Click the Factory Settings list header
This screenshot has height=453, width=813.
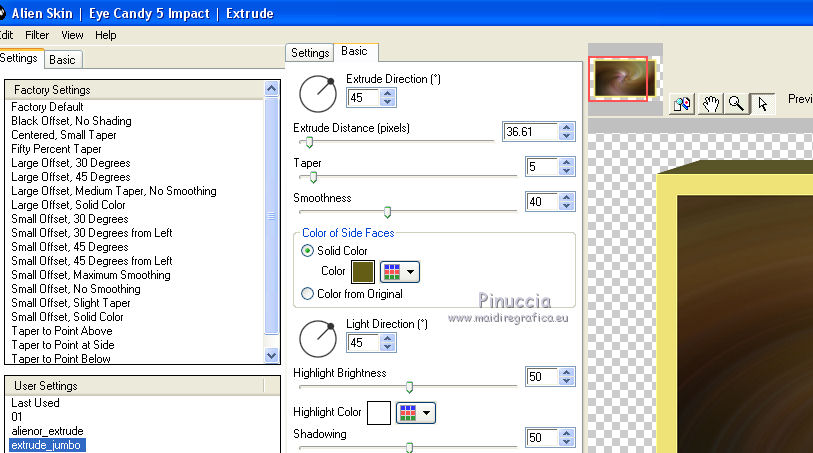pyautogui.click(x=135, y=90)
